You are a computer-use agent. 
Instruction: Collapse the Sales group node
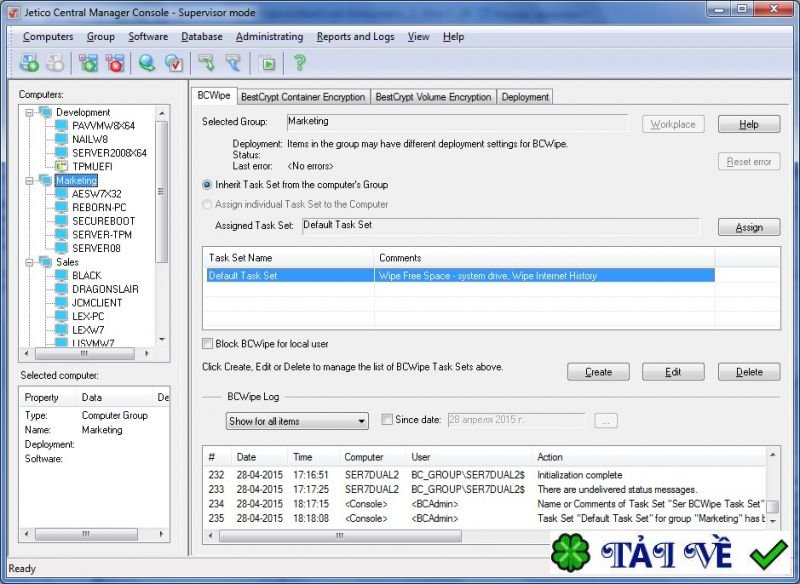click(30, 262)
